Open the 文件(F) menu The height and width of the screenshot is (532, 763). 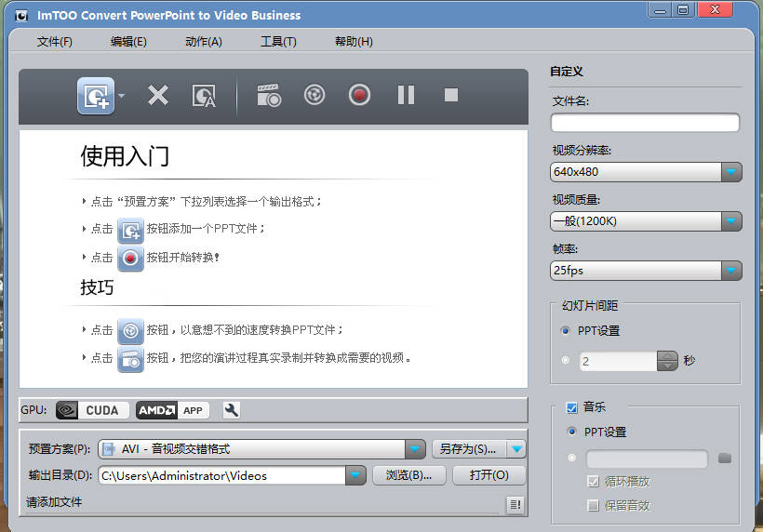[55, 42]
